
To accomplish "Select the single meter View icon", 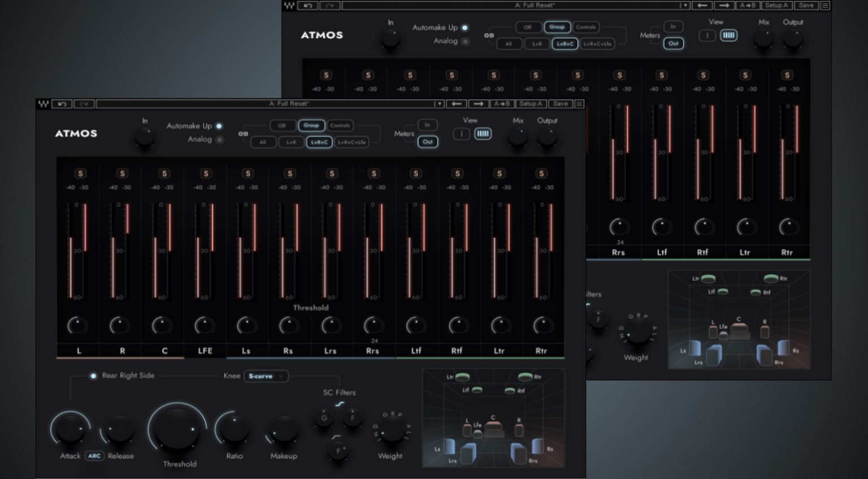I will click(462, 134).
